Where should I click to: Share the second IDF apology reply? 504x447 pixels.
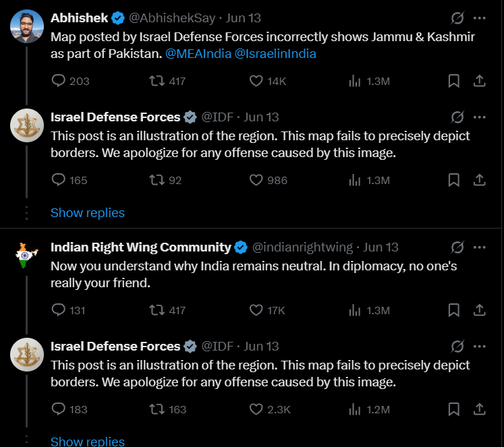480,409
